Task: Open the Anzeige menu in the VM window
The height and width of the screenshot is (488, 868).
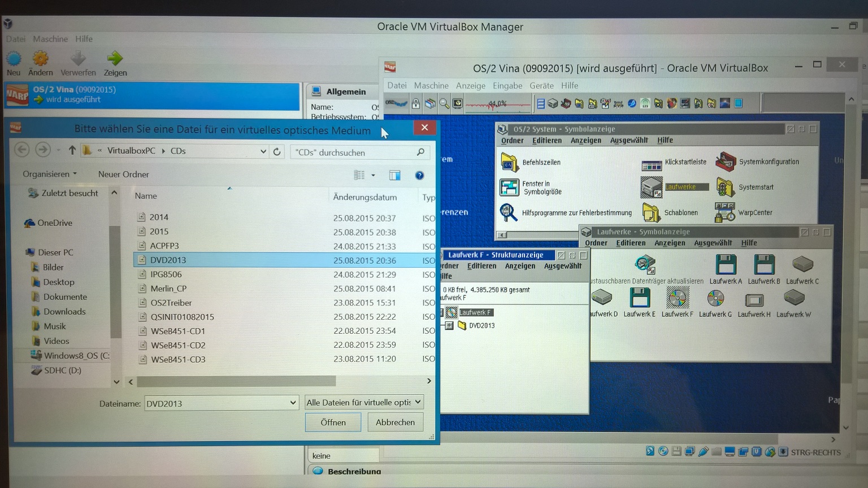Action: [x=471, y=85]
